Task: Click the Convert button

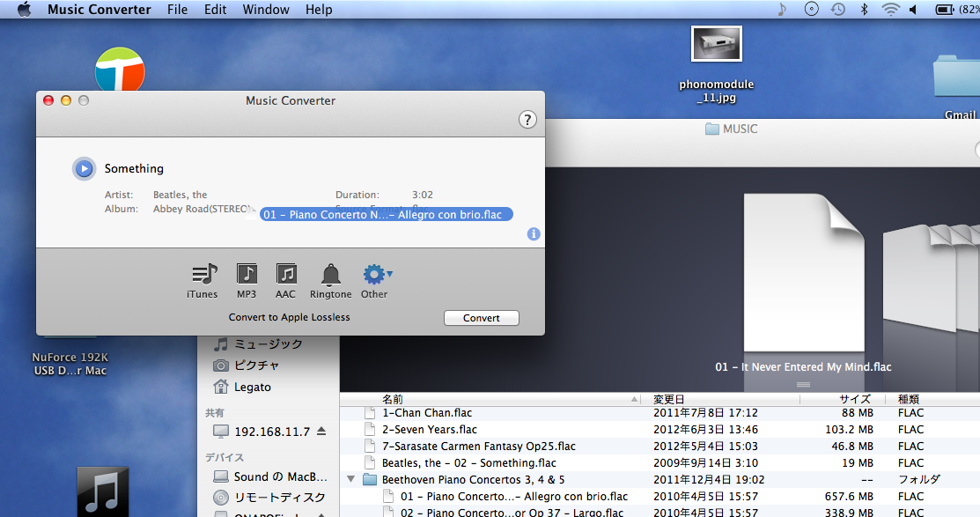Action: point(482,318)
